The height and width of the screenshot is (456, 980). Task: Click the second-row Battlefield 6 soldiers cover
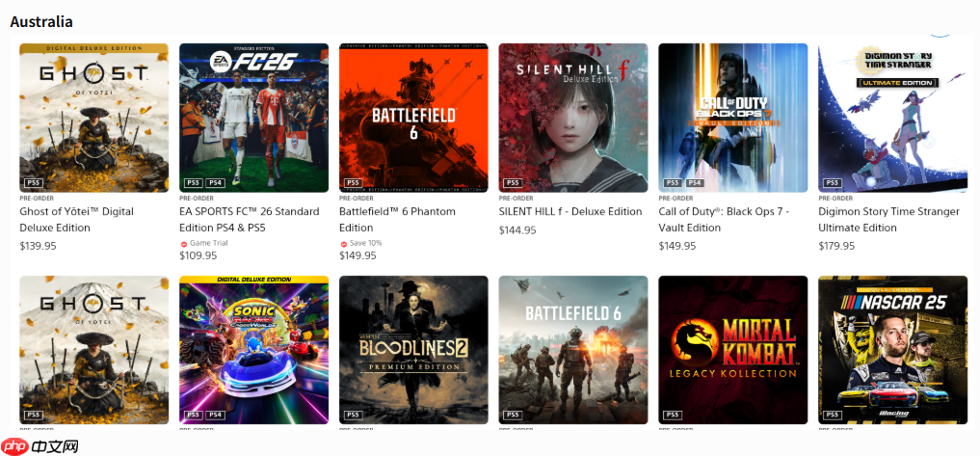573,350
